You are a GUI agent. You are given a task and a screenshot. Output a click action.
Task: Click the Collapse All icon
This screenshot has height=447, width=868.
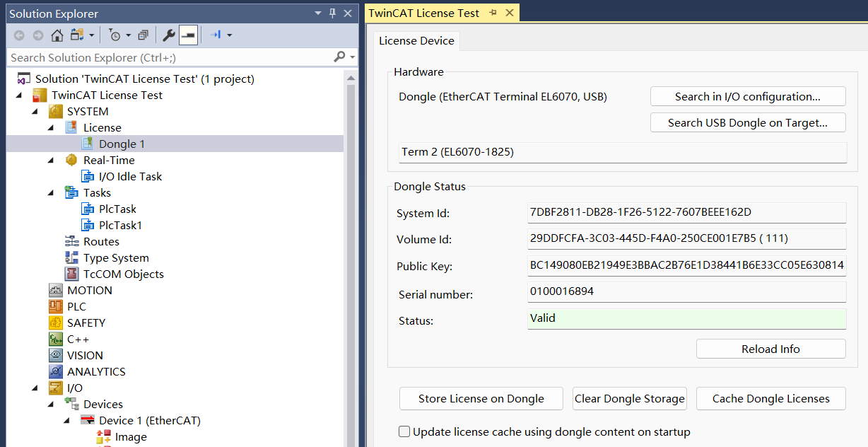143,35
